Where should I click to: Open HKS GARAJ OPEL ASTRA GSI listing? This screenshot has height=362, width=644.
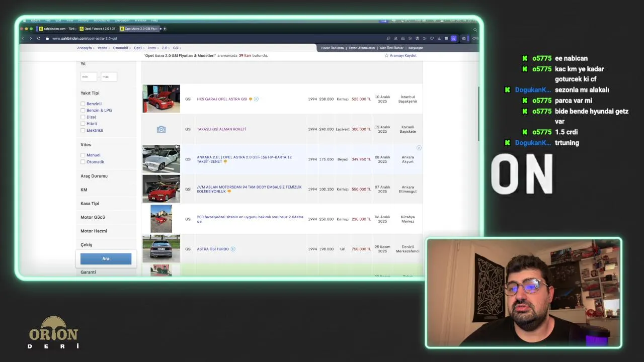(222, 99)
